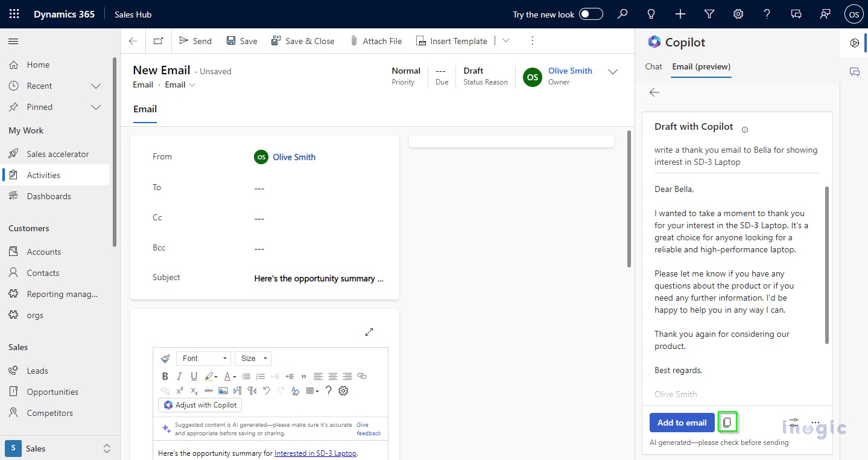The height and width of the screenshot is (460, 868).
Task: Open the Dynamics 365 app launcher waffle
Action: point(14,14)
